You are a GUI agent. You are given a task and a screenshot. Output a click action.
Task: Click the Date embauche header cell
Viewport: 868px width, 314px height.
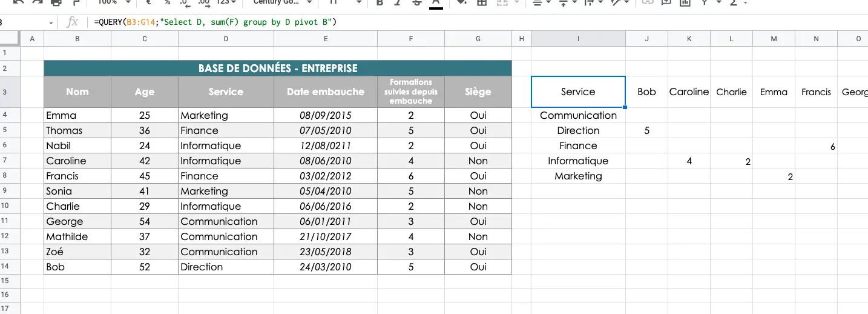(x=326, y=92)
